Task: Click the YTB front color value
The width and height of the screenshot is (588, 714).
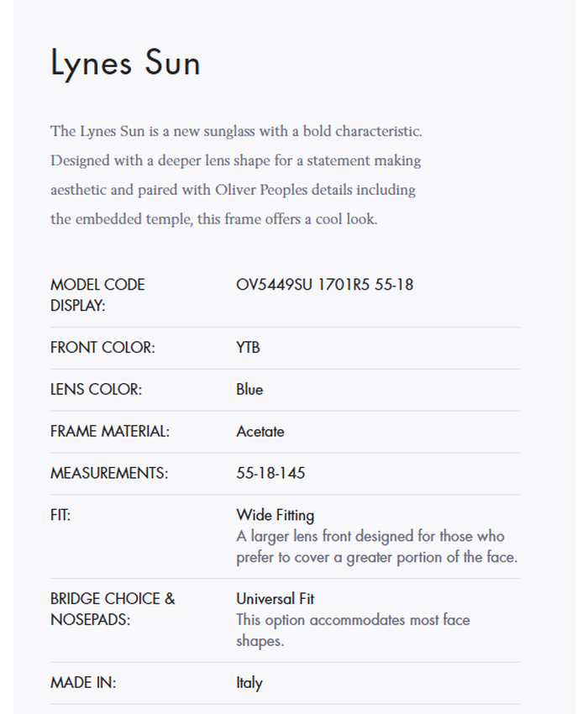Action: (x=248, y=348)
